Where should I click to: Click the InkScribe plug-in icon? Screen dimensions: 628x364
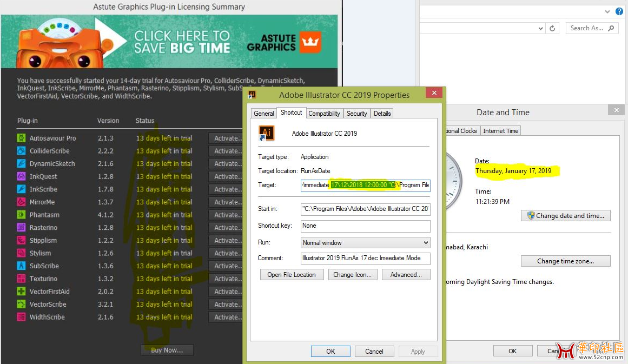point(21,189)
